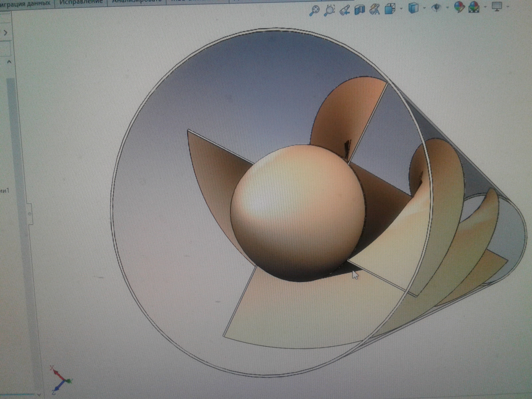Open the Анализировать tab
Viewport: 532px width, 399px height.
136,1
